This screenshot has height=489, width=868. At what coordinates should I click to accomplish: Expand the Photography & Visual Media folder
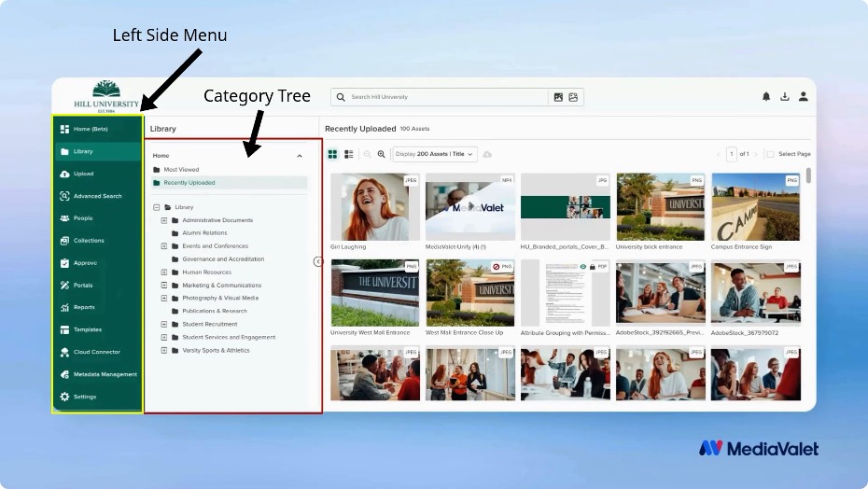(164, 298)
